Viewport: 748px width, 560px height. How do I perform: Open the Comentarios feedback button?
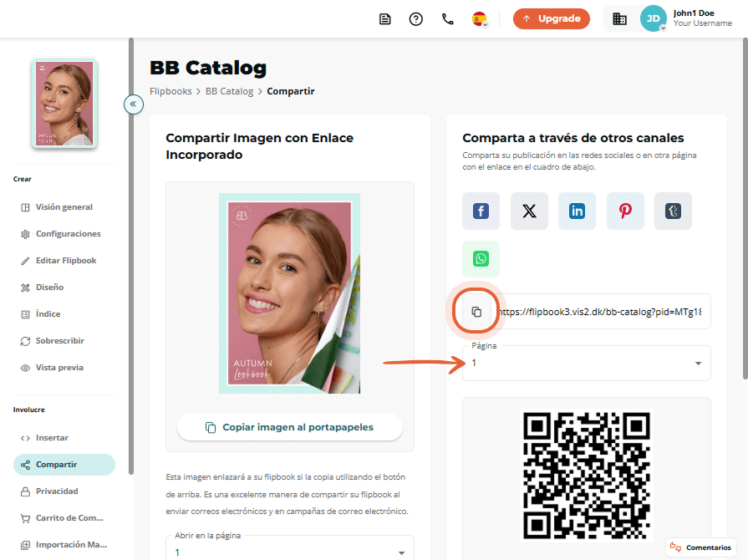(700, 547)
